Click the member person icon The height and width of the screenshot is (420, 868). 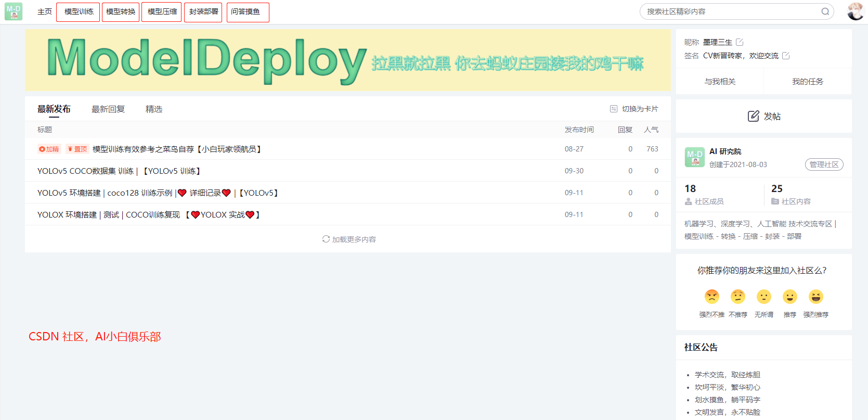(689, 201)
